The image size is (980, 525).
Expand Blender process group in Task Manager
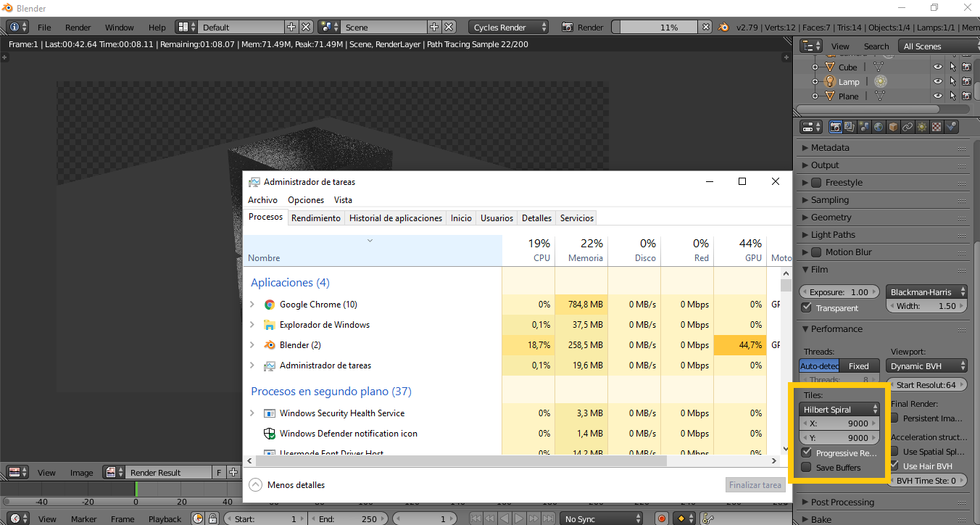point(252,345)
